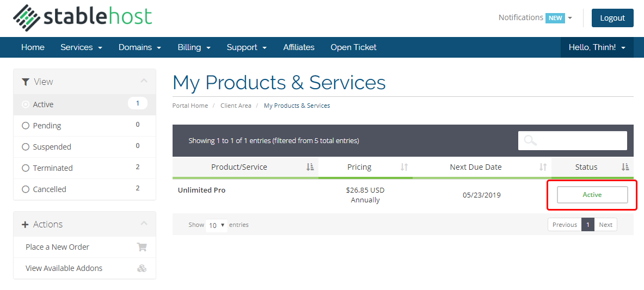Collapse the View panel chevron
The image size is (644, 290).
144,81
